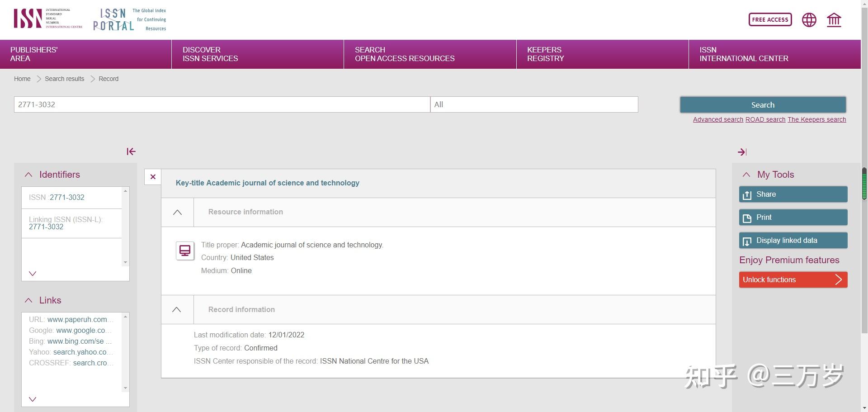Expand more links with the down chevron
This screenshot has height=412, width=868.
point(33,399)
